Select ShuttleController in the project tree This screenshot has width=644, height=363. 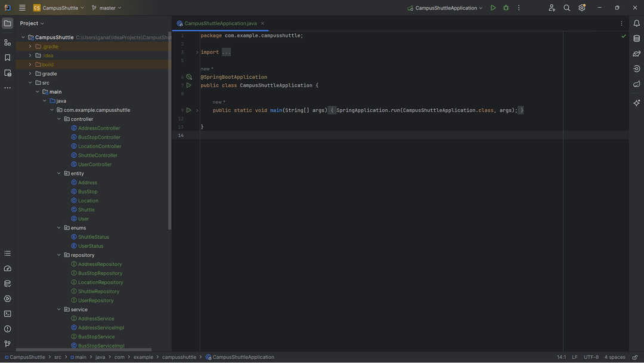point(98,155)
